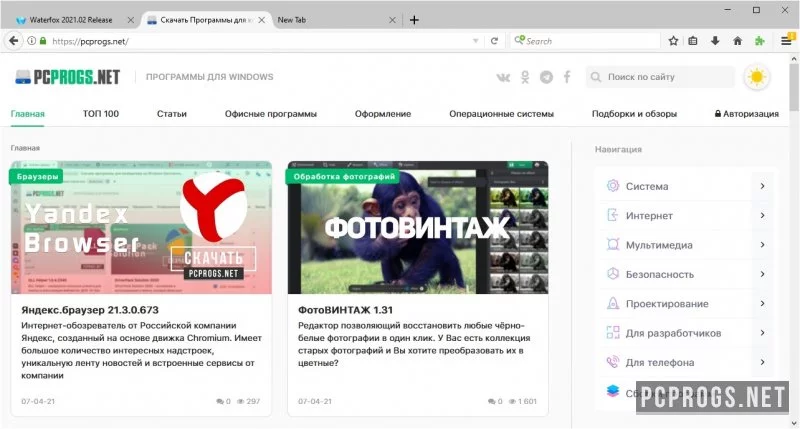This screenshot has height=429, width=800.
Task: Focus the browser Search box
Action: [x=585, y=41]
